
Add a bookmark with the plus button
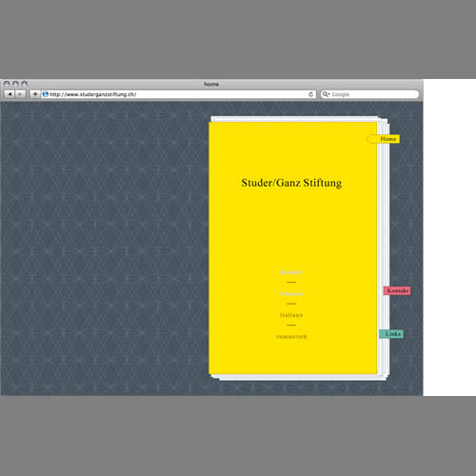[x=35, y=94]
